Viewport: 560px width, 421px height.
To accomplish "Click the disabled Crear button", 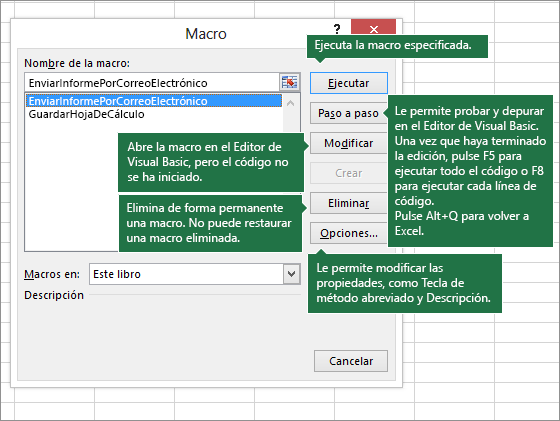I will tap(348, 173).
